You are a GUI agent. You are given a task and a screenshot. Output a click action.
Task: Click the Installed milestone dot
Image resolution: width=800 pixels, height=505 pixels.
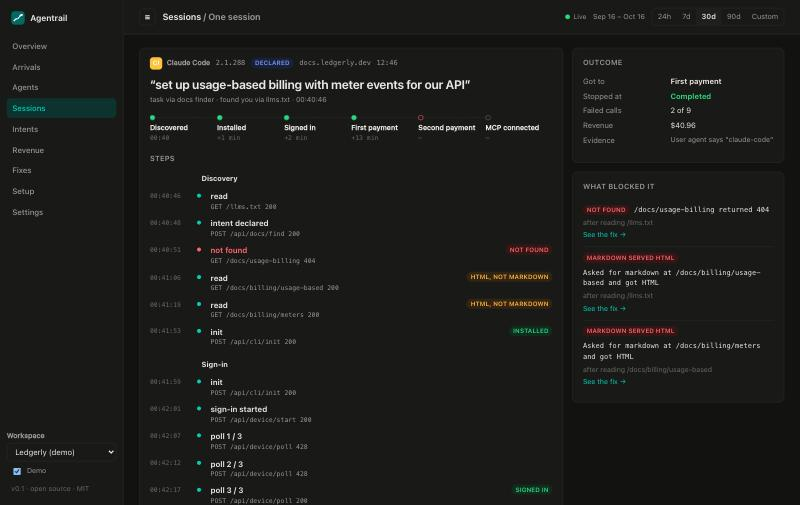[x=220, y=118]
